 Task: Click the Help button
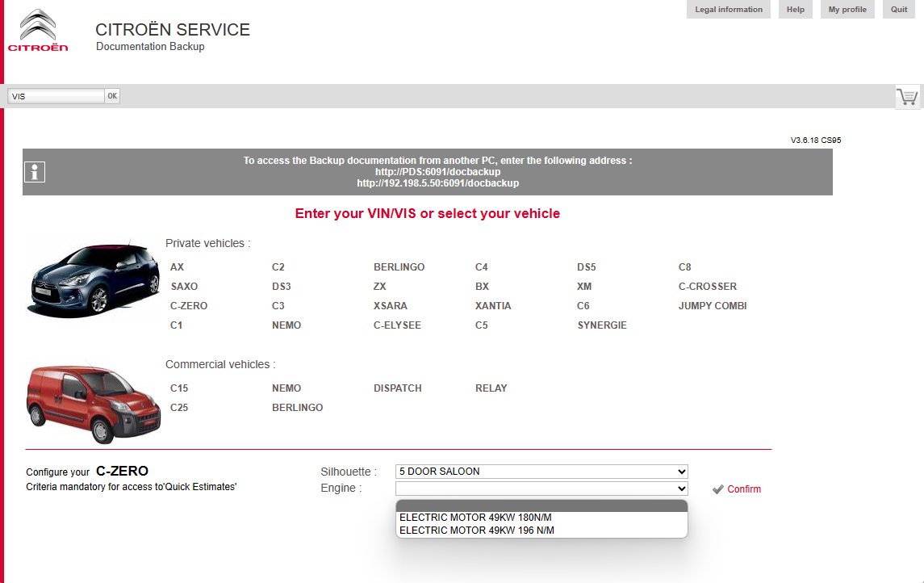click(x=795, y=9)
